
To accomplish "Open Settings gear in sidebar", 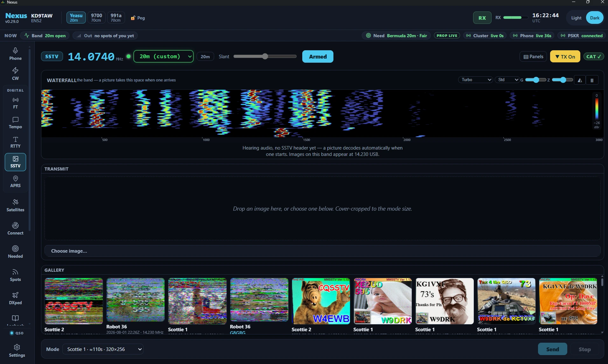I will [x=17, y=351].
